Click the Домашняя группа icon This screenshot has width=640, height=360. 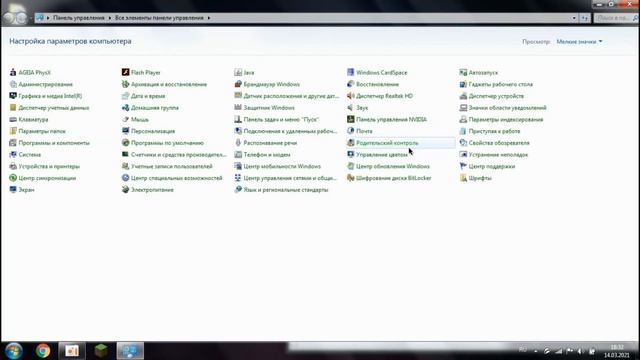[x=125, y=108]
